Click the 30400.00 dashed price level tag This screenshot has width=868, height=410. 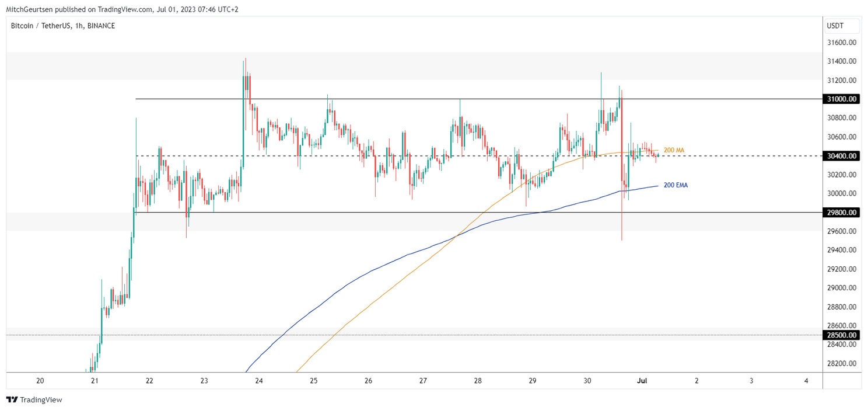842,156
